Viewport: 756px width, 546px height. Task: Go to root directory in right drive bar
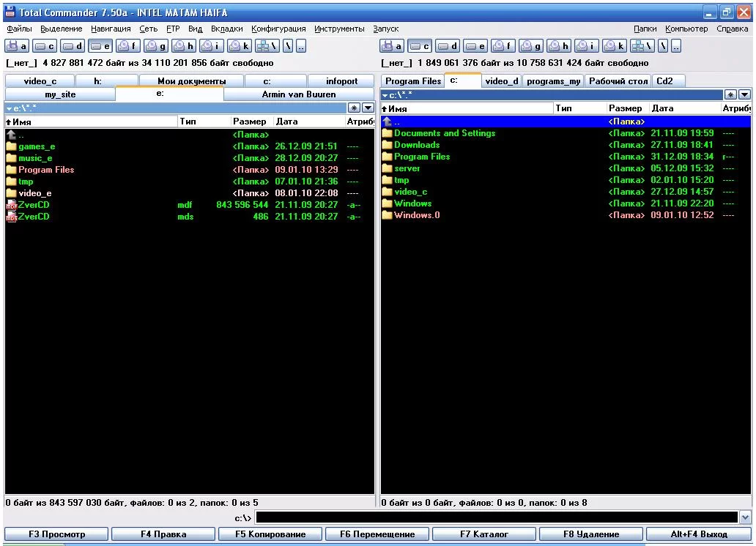click(x=664, y=46)
